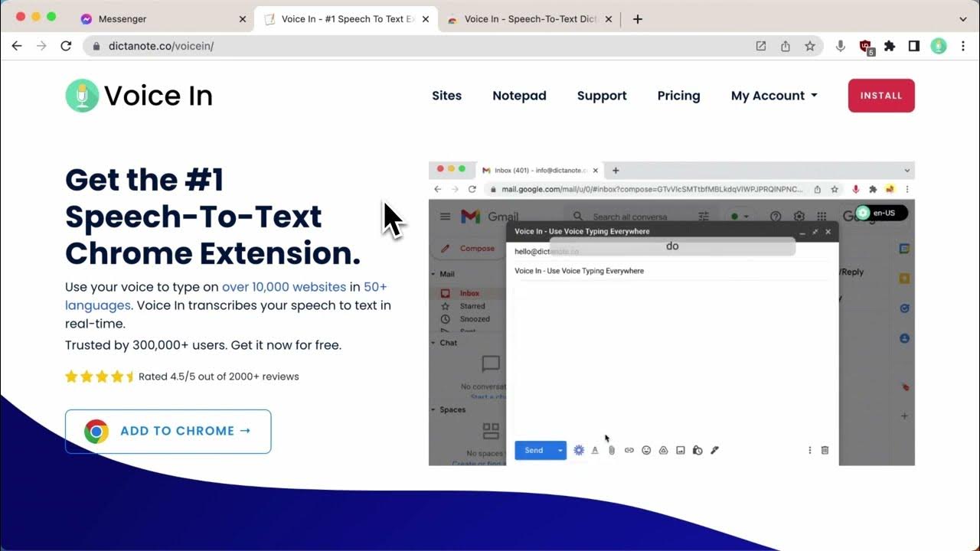The width and height of the screenshot is (980, 551).
Task: Click the 'Get the #1 Speech-To-Text' heading
Action: 213,217
